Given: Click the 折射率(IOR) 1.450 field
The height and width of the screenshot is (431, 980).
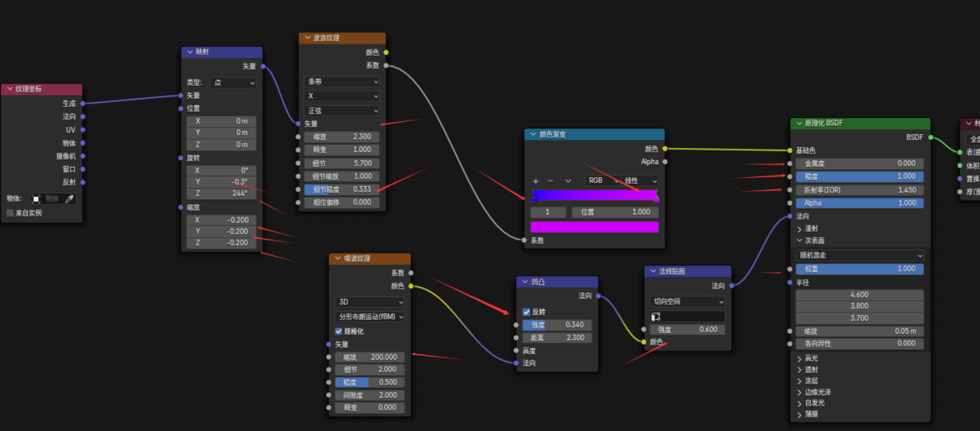Looking at the screenshot, I should tap(859, 190).
